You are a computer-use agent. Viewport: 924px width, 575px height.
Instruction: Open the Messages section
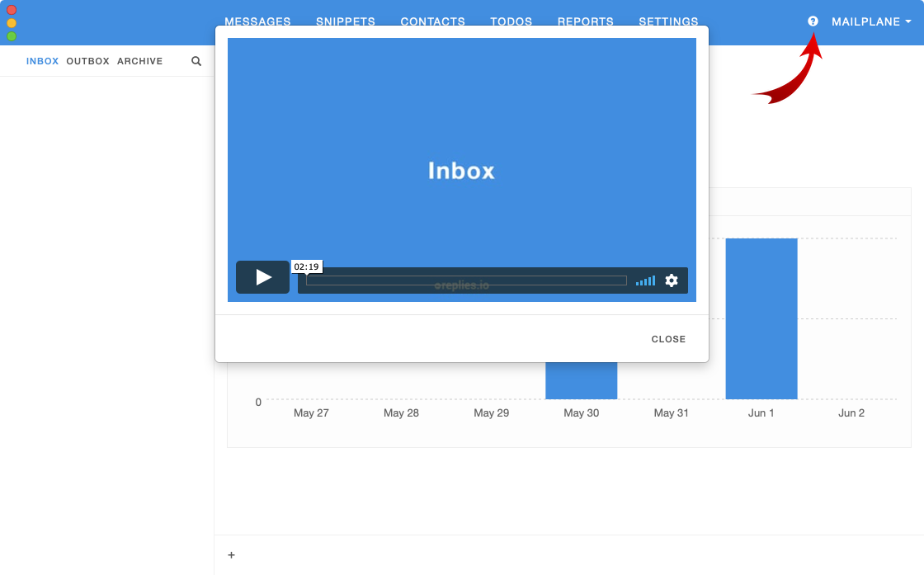click(x=257, y=21)
